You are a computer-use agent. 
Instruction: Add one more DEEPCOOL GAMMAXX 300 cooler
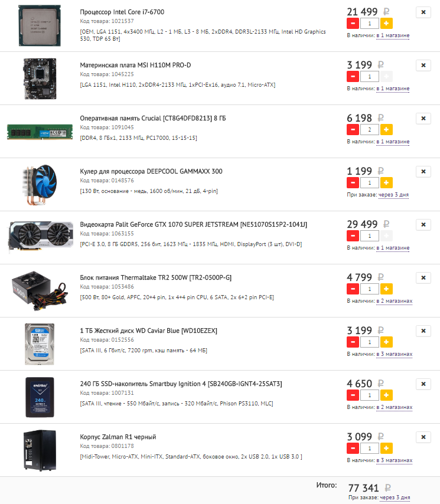point(386,182)
